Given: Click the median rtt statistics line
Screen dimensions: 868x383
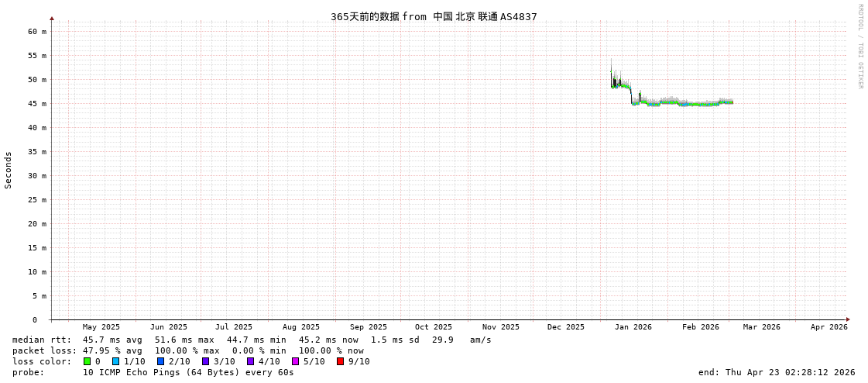Looking at the screenshot, I should [x=252, y=340].
